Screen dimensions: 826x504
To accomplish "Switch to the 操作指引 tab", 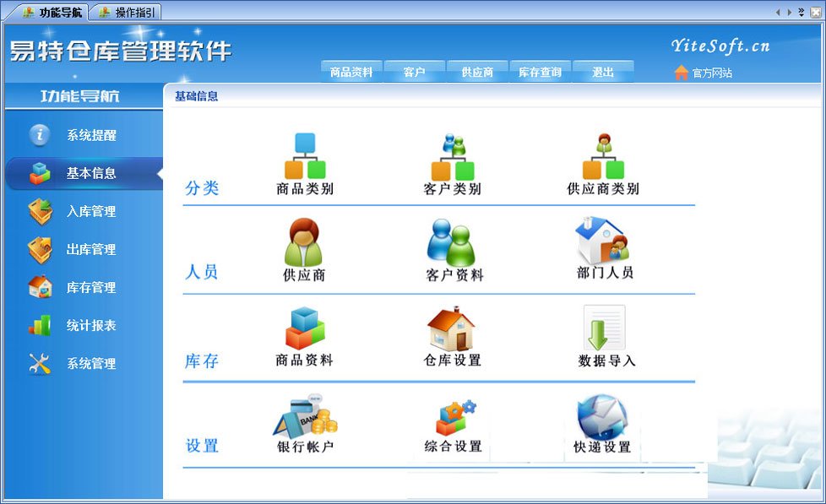I will 127,13.
